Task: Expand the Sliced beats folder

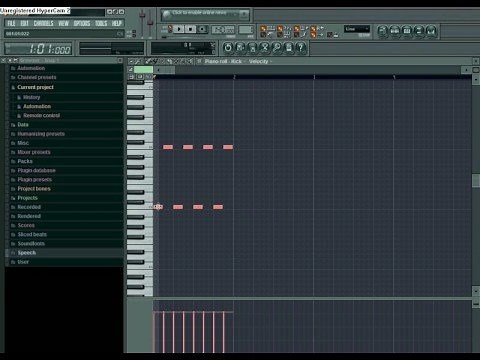Action: [32, 235]
